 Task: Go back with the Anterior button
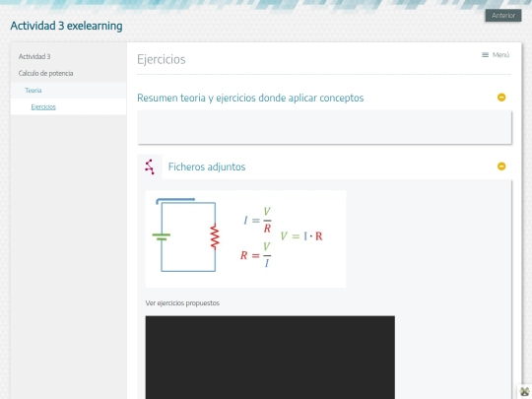coord(503,15)
